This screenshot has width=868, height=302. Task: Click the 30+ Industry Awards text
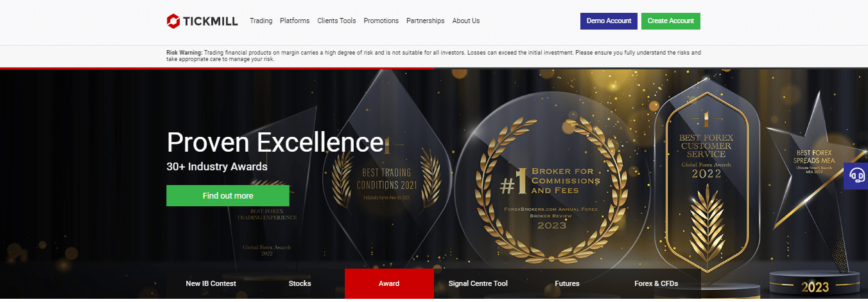coord(217,166)
